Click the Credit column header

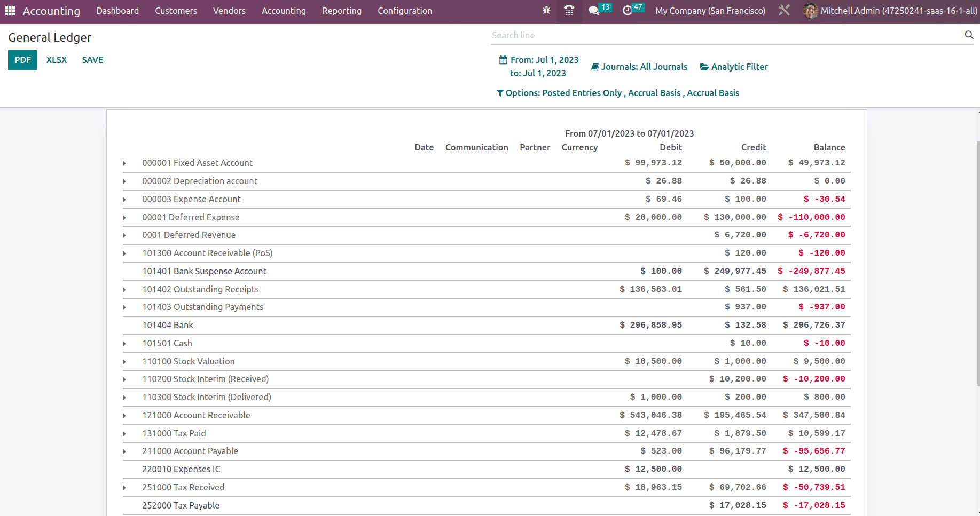point(754,147)
